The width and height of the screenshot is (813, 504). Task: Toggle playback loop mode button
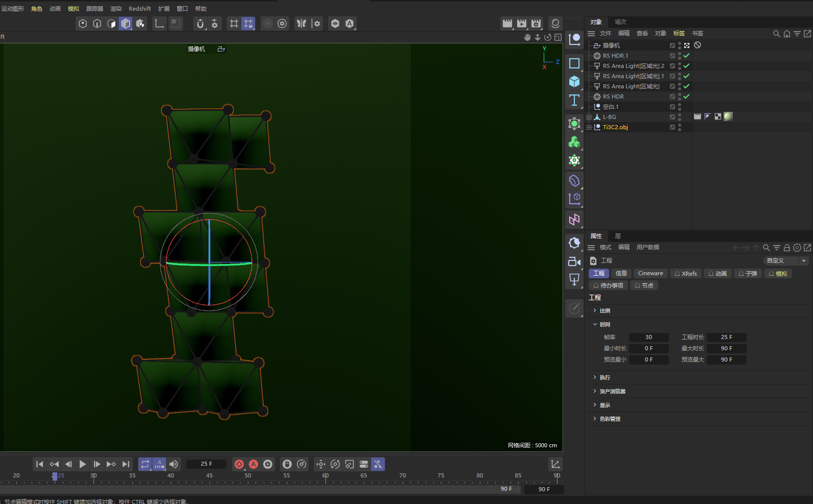145,464
